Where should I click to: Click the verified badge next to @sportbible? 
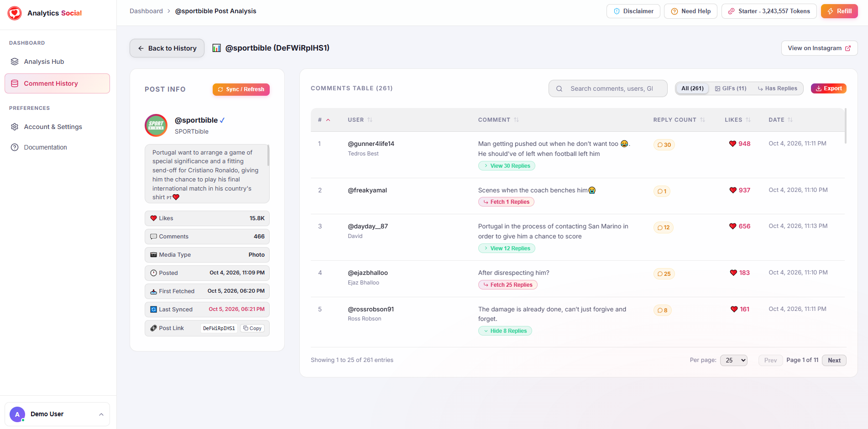[x=222, y=120]
